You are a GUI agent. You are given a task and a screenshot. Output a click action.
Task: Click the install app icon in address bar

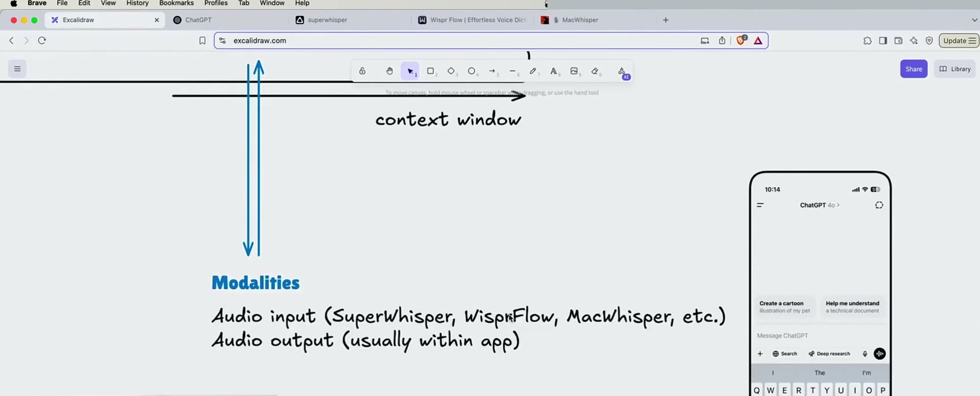[705, 40]
